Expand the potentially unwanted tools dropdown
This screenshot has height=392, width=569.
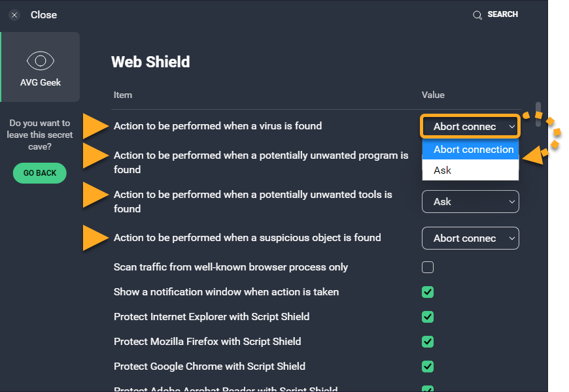click(470, 202)
